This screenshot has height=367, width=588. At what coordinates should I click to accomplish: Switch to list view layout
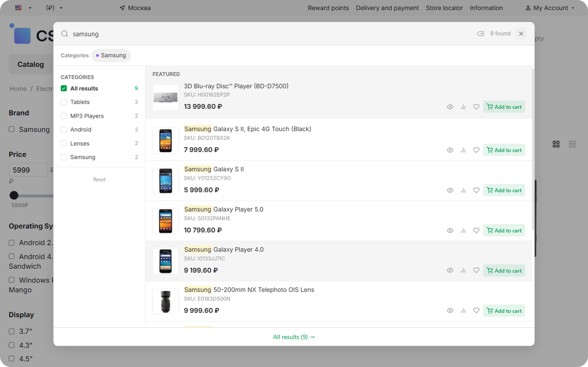(572, 144)
